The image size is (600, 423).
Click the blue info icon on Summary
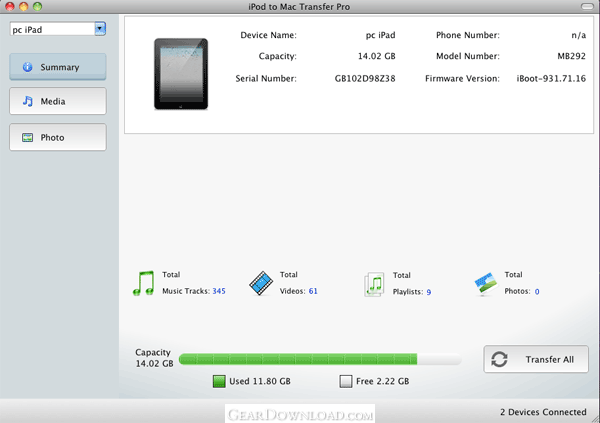(x=28, y=67)
